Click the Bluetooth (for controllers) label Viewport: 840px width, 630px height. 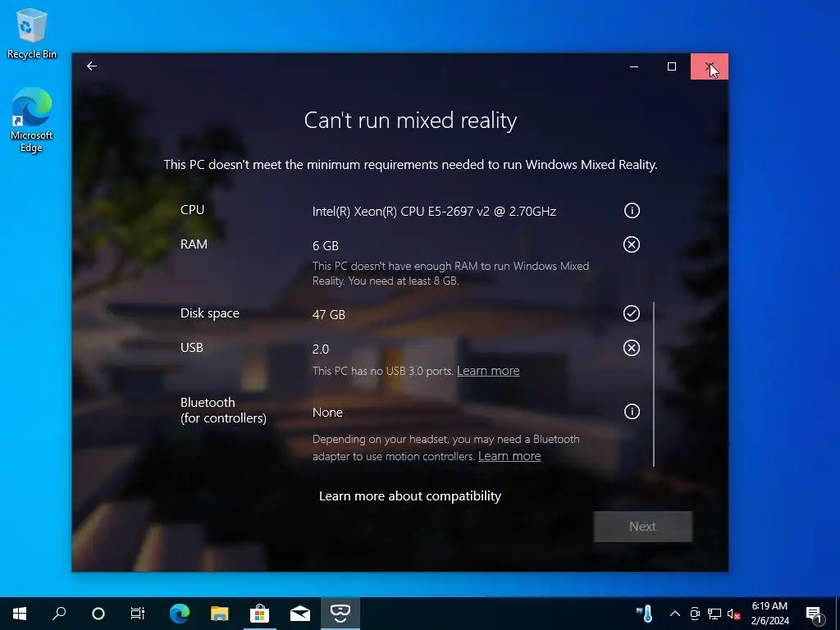click(223, 410)
